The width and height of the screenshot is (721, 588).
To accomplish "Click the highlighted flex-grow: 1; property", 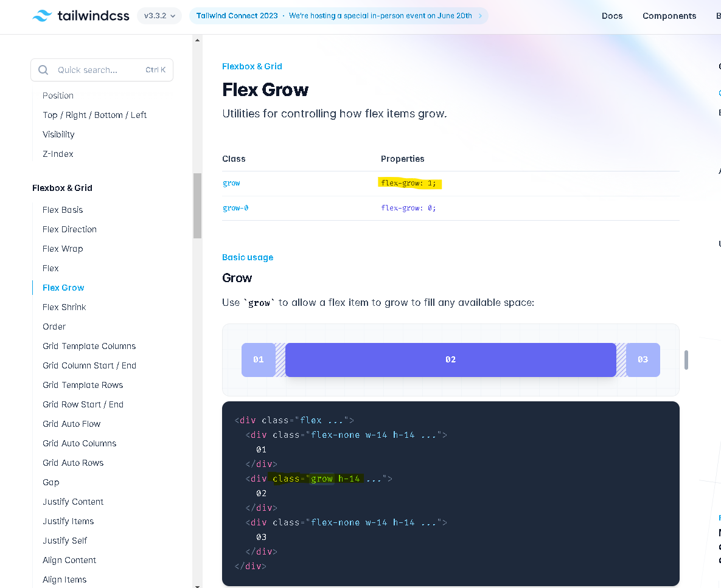I will [x=409, y=183].
